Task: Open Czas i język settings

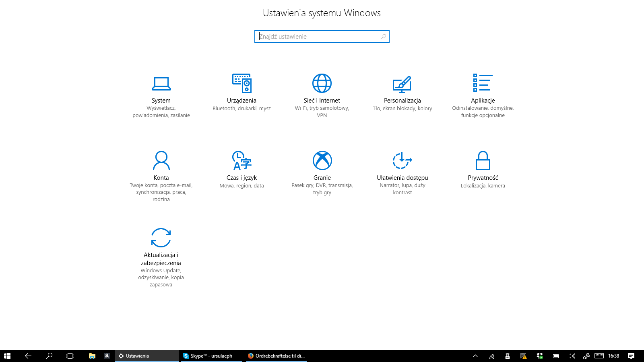Action: tap(242, 169)
